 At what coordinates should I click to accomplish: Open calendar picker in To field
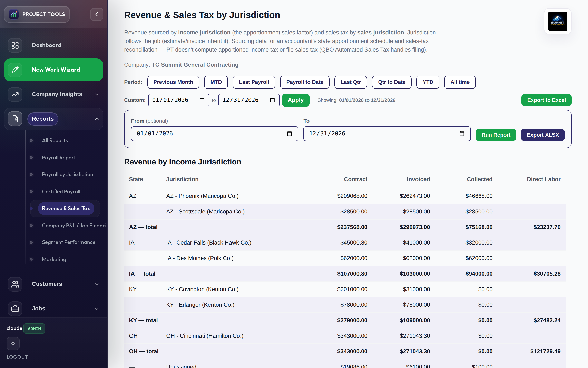(x=462, y=134)
